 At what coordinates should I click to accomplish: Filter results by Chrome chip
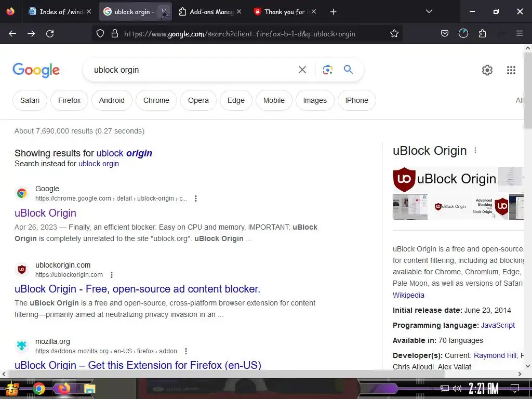pos(156,100)
